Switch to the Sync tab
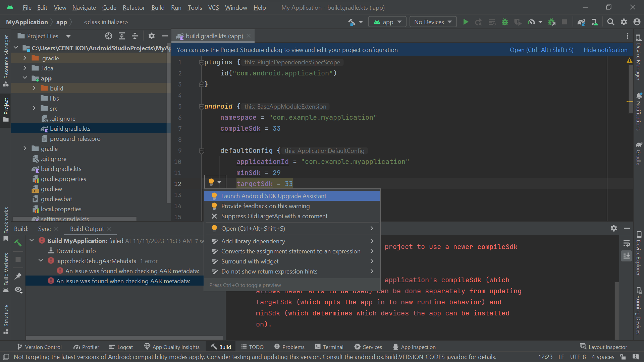This screenshot has height=362, width=644. 44,229
